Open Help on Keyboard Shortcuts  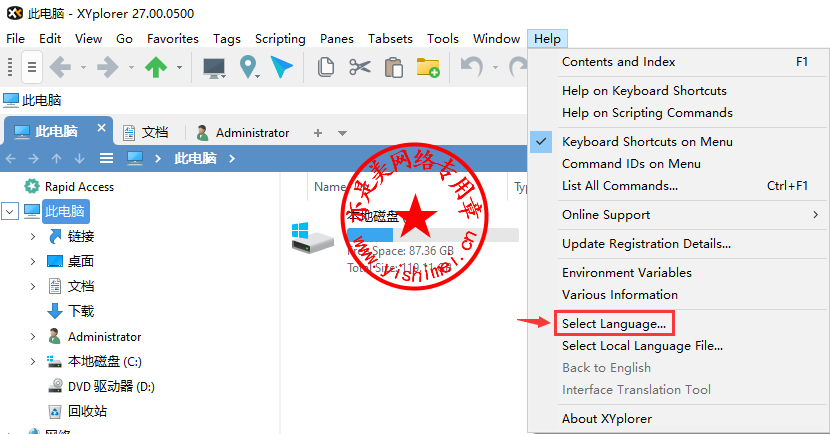click(x=644, y=91)
